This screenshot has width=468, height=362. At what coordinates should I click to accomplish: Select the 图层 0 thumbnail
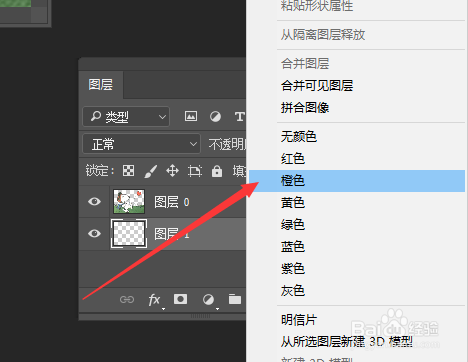click(129, 201)
